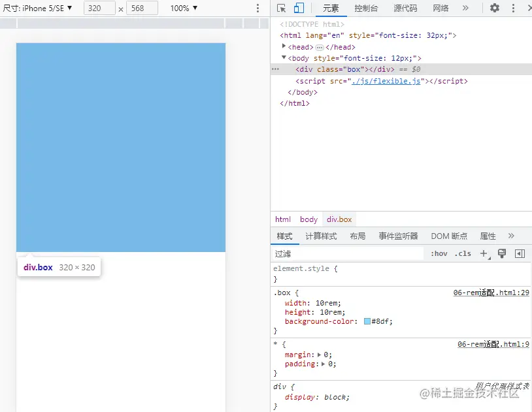Open the element state :hov icon
Image resolution: width=532 pixels, height=412 pixels.
[438, 253]
